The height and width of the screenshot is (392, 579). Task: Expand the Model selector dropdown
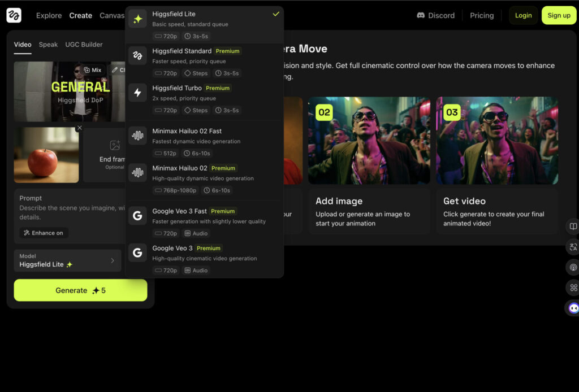(68, 261)
